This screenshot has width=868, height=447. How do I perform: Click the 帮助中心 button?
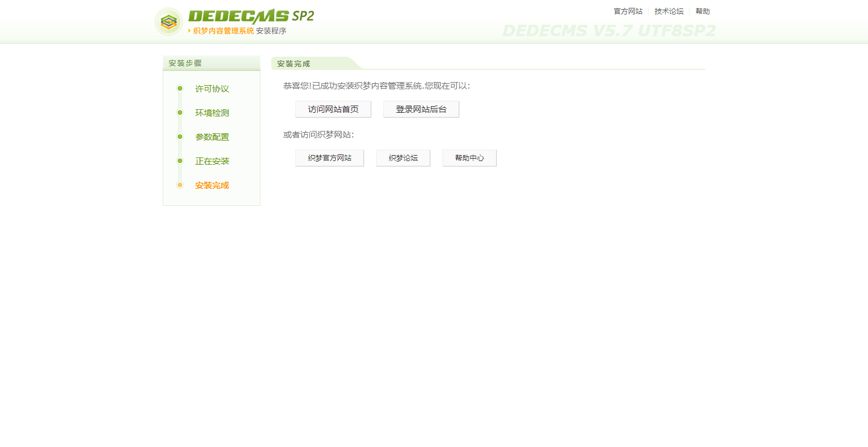[x=470, y=158]
